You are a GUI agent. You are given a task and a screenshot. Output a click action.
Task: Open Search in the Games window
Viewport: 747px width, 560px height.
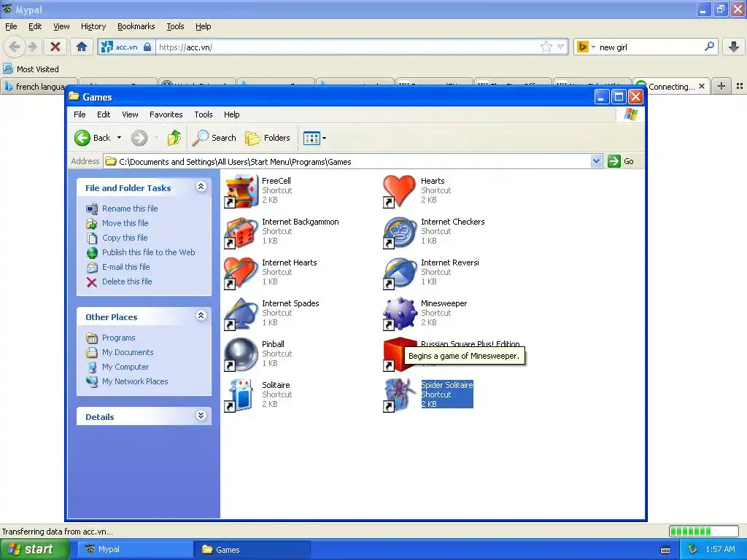click(214, 138)
